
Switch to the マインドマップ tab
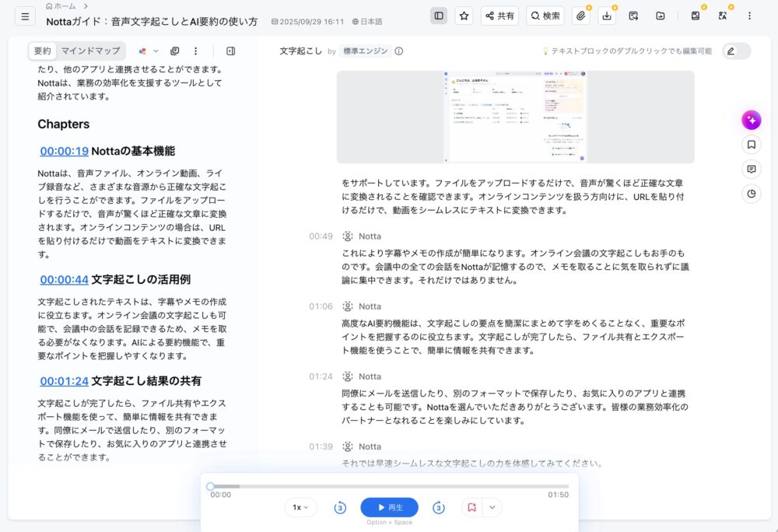click(x=90, y=51)
